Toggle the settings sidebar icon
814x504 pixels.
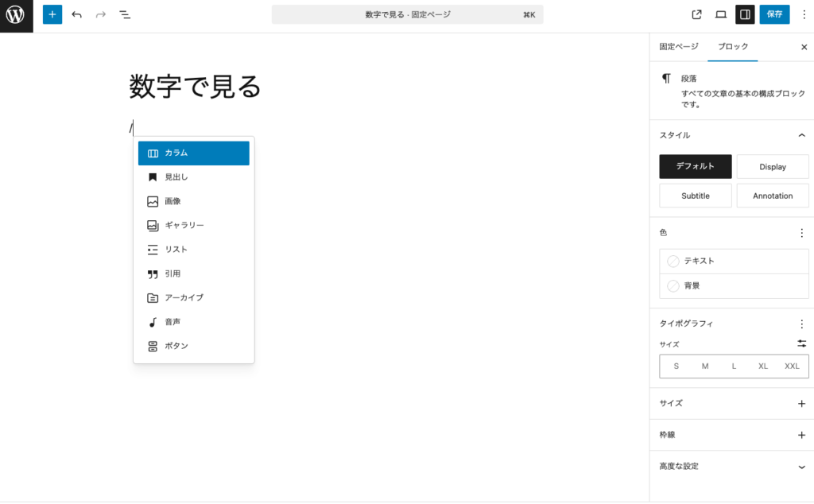[745, 14]
